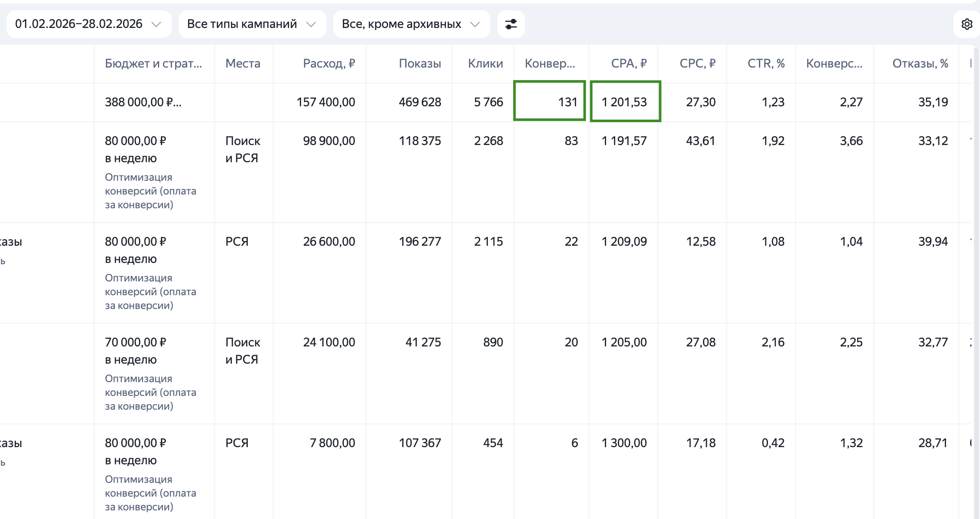Click the 'CPA, ₽' column header
Viewport: 980px width, 519px height.
[x=629, y=64]
